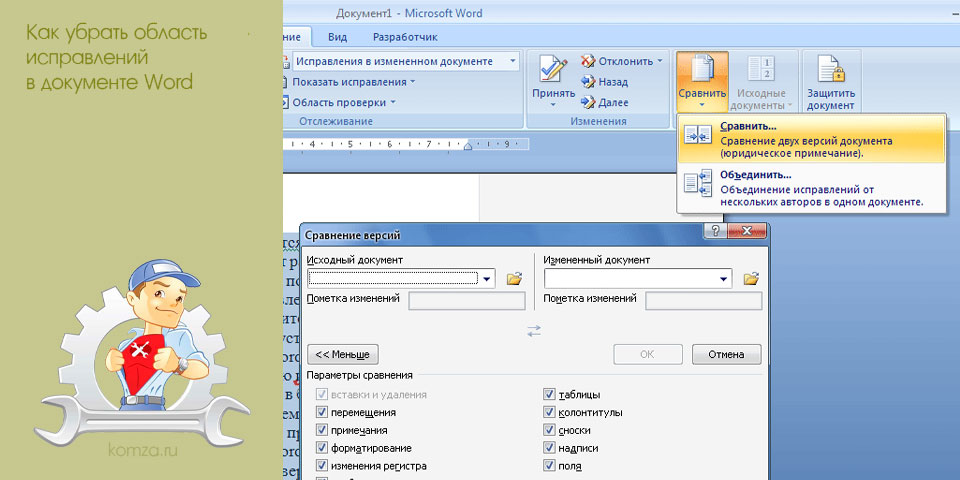Choose Сравнить... from dropdown menu
This screenshot has width=960, height=480.
click(811, 138)
